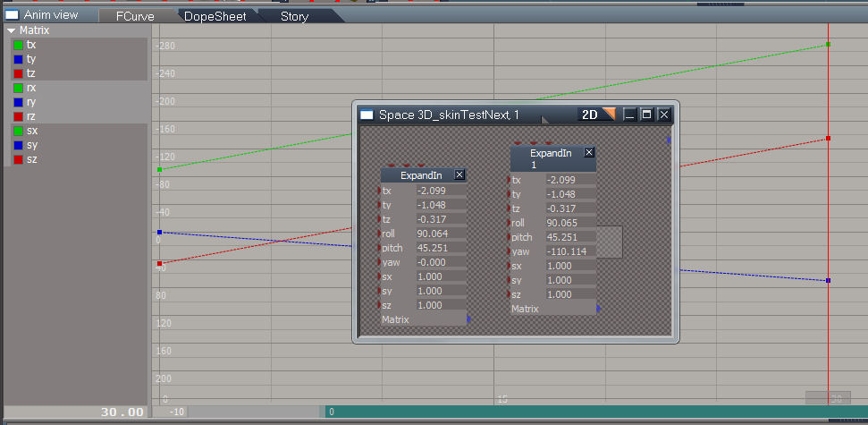Edit the pitch value in ExpandIn node
This screenshot has height=425, width=868.
click(442, 248)
